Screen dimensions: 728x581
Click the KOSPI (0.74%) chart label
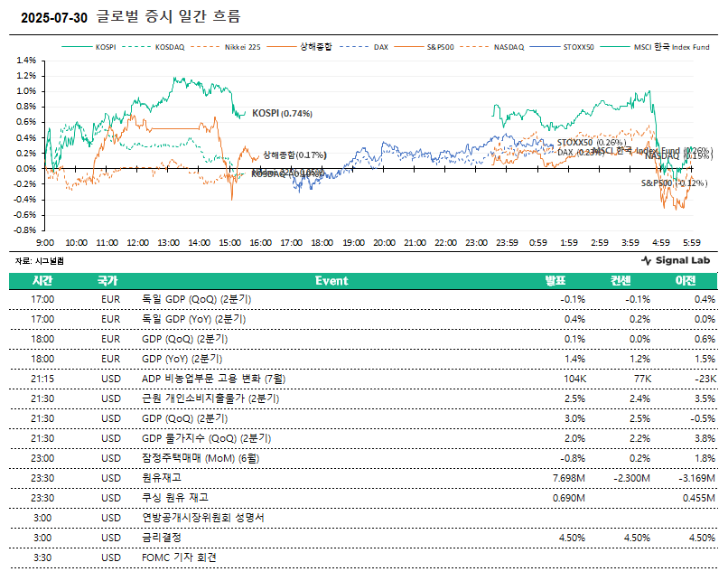282,114
